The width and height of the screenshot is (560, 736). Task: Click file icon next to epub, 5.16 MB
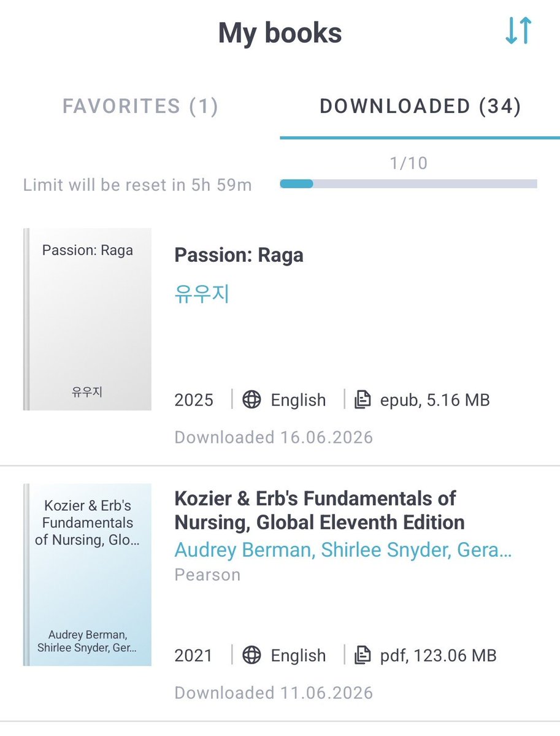click(363, 400)
